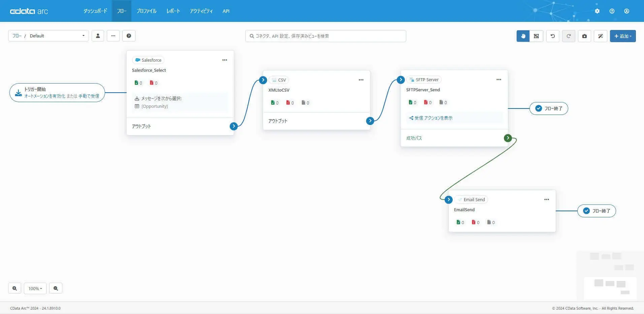Click the CData Arc logo
The width and height of the screenshot is (644, 314).
[29, 11]
